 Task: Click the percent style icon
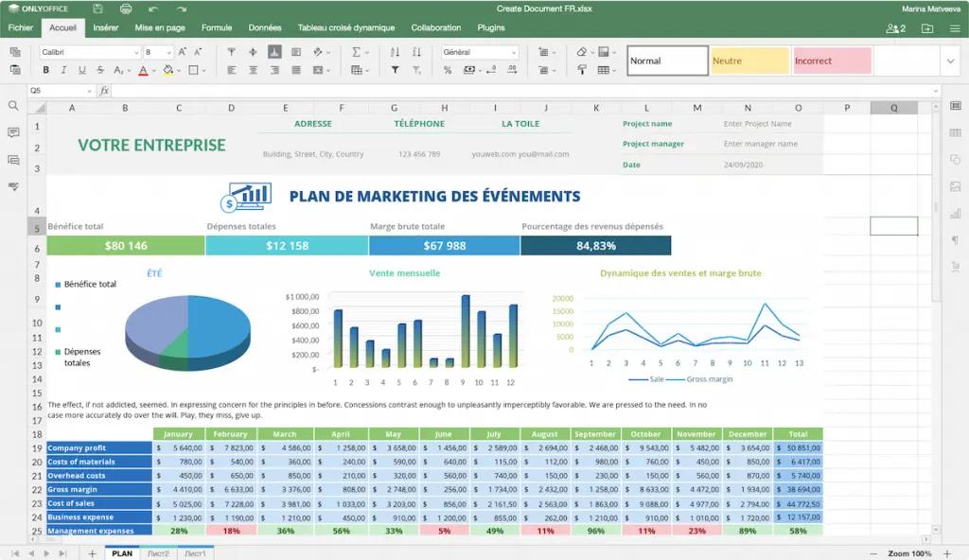pos(449,70)
